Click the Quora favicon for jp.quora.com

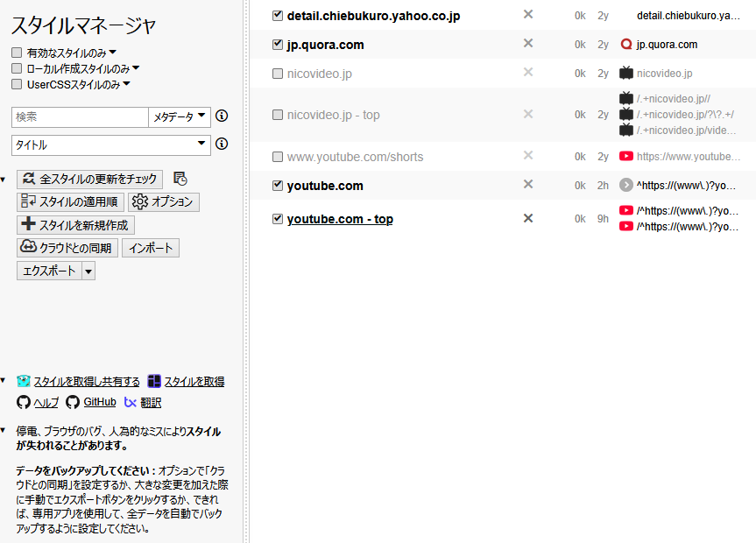click(x=625, y=45)
